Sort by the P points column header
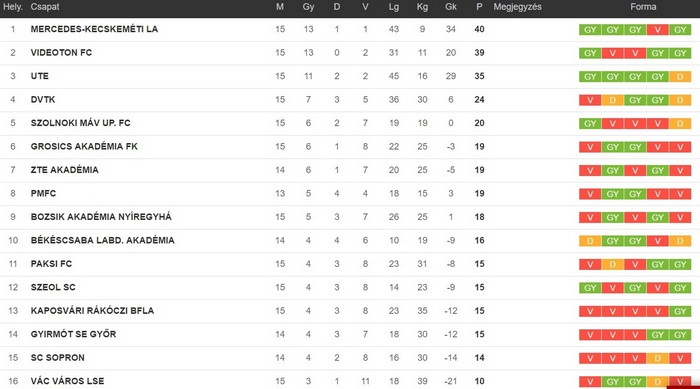This screenshot has width=700, height=389. click(x=479, y=7)
